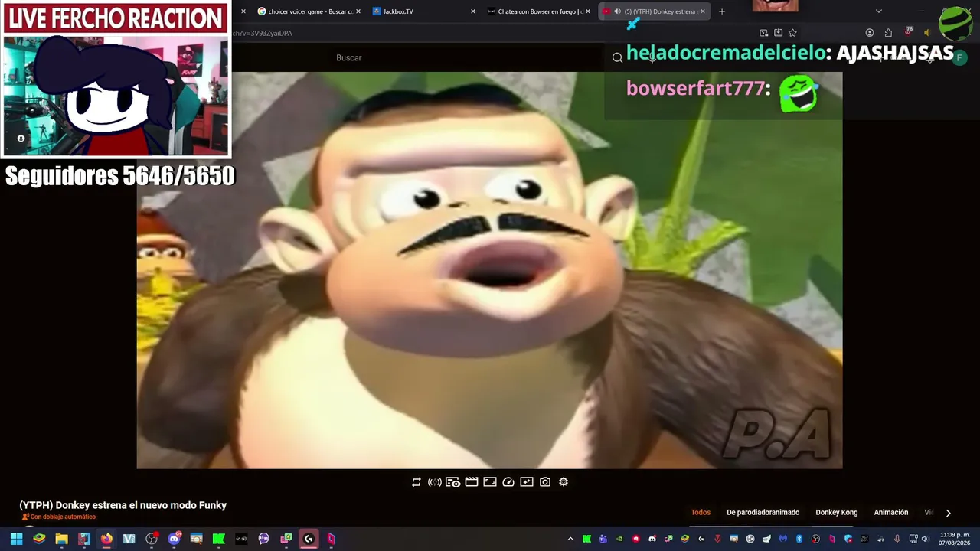The height and width of the screenshot is (551, 980).
Task: Open OBS Studio from the taskbar
Action: 152,539
